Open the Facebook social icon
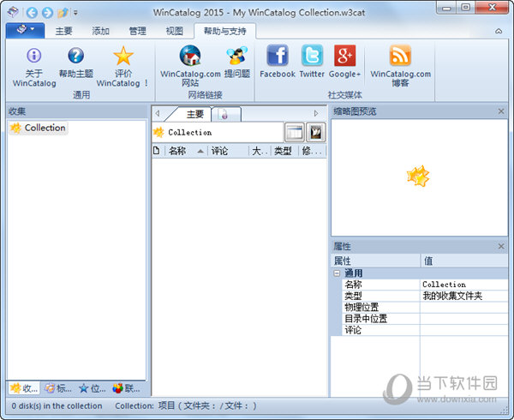 [x=278, y=56]
